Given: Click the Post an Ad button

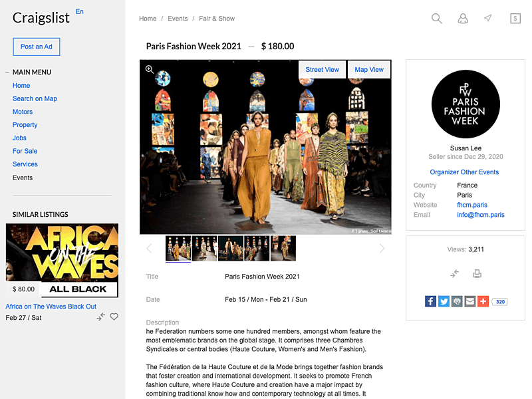Looking at the screenshot, I should 37,47.
